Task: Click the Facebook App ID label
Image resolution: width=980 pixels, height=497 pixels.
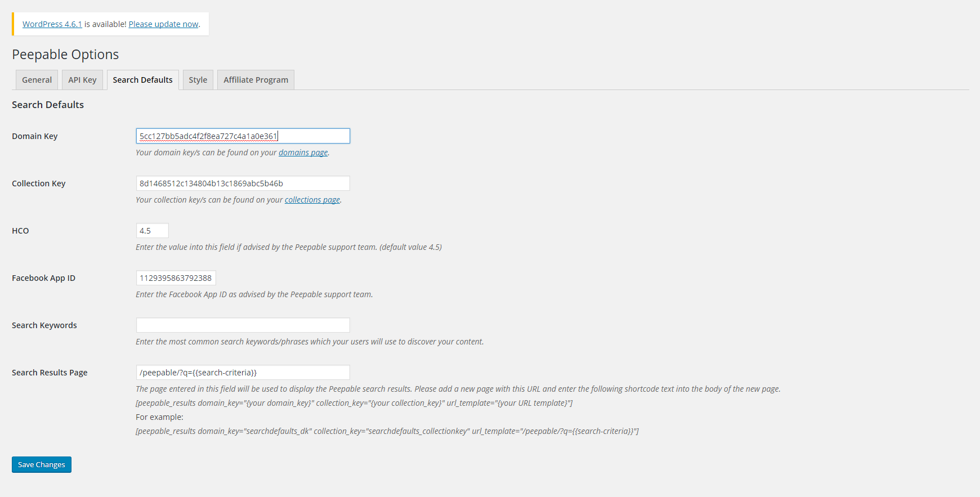Action: (x=43, y=278)
